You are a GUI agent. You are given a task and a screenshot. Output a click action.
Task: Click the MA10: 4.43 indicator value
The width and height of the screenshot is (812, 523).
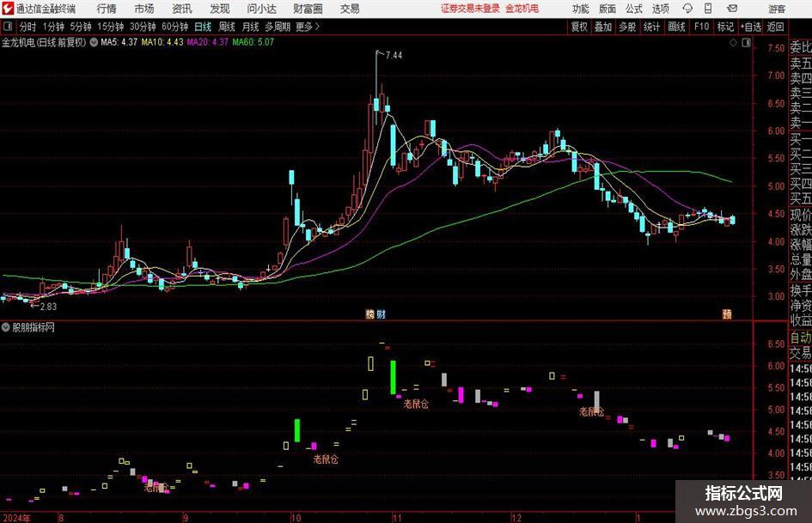(x=162, y=42)
